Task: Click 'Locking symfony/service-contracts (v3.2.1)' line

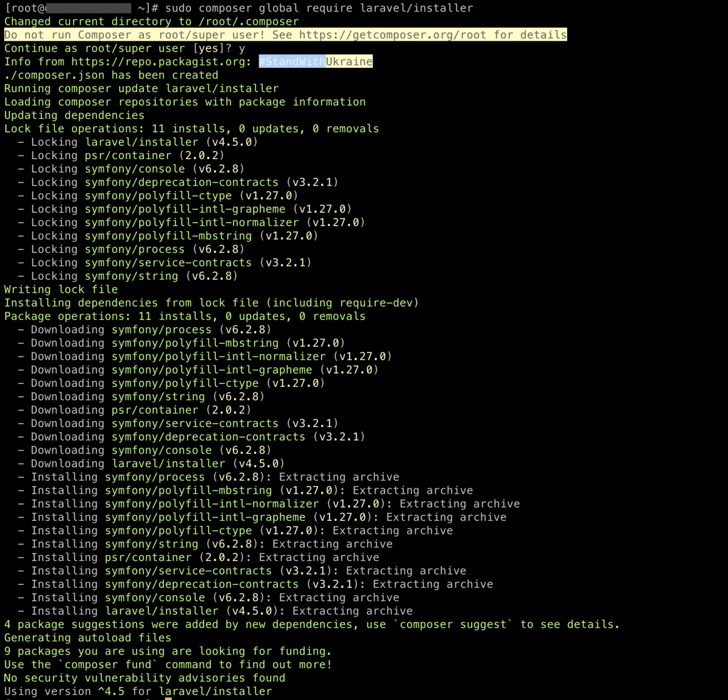Action: pos(164,261)
